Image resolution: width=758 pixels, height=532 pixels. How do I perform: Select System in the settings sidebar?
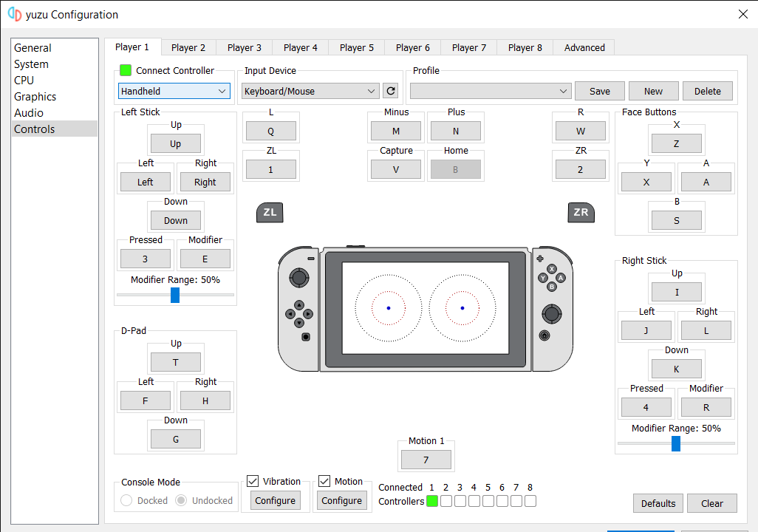point(54,64)
